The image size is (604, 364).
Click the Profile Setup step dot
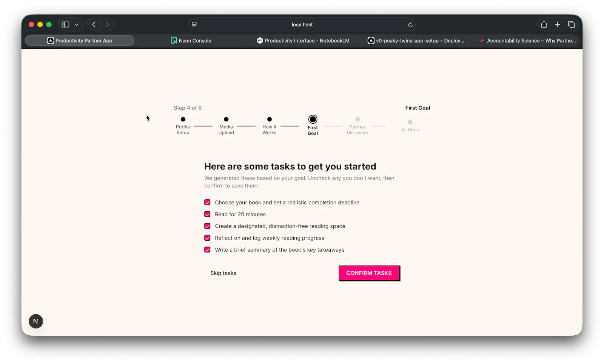point(183,119)
